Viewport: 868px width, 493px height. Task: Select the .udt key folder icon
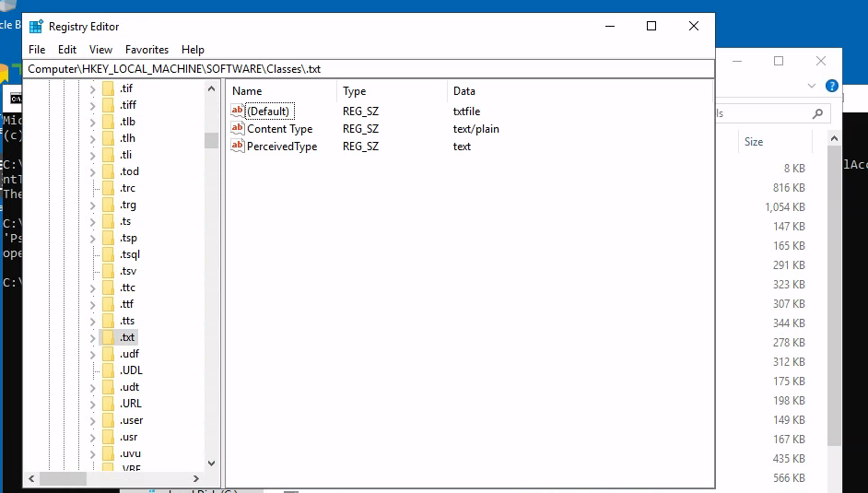109,387
